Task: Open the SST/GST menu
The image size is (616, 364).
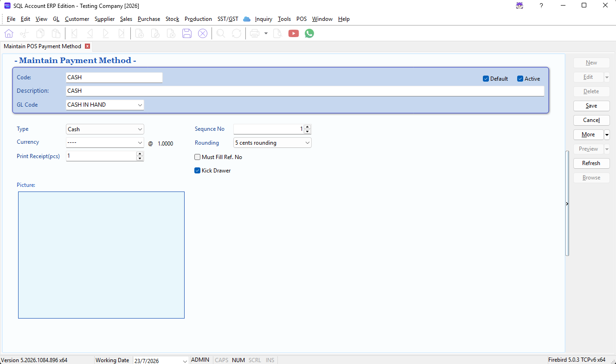Action: click(228, 19)
